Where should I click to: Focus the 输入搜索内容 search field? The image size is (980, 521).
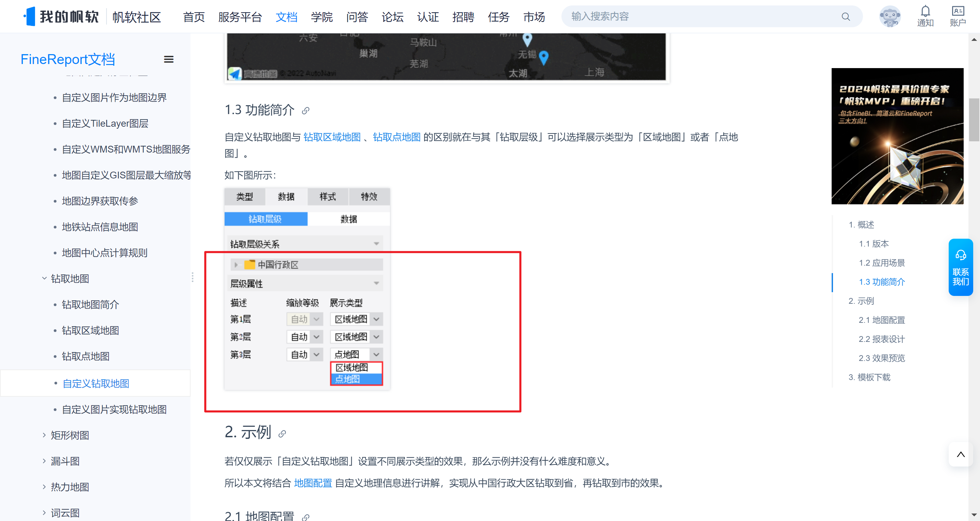click(x=704, y=16)
